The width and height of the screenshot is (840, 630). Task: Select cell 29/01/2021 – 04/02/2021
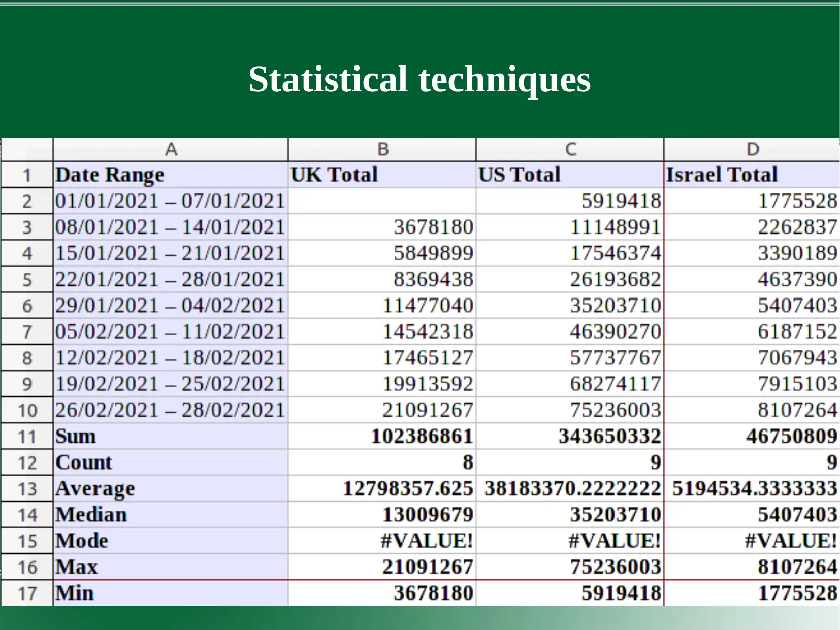point(171,306)
